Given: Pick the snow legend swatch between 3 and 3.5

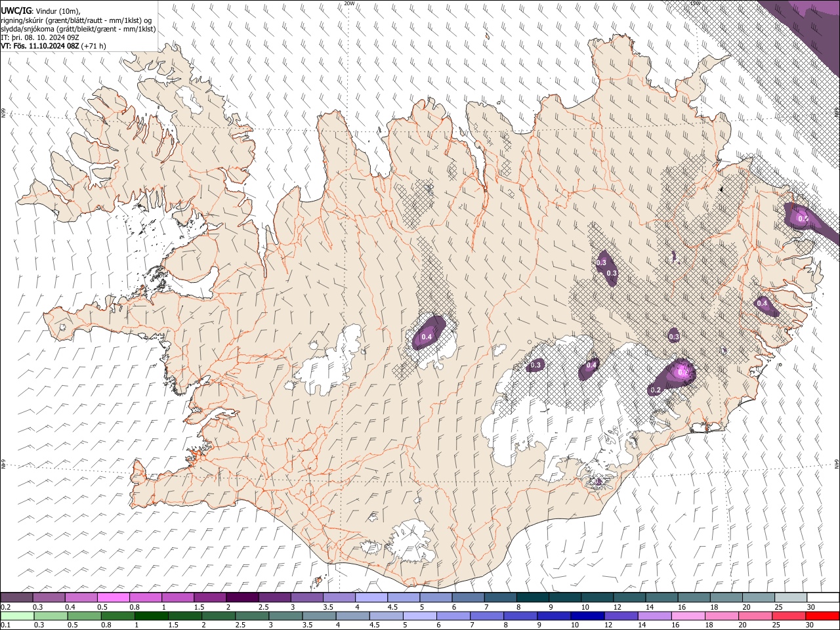Looking at the screenshot, I should coord(306,597).
